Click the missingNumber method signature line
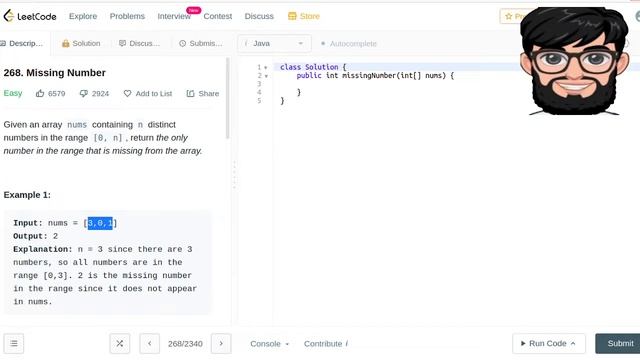 coord(375,76)
